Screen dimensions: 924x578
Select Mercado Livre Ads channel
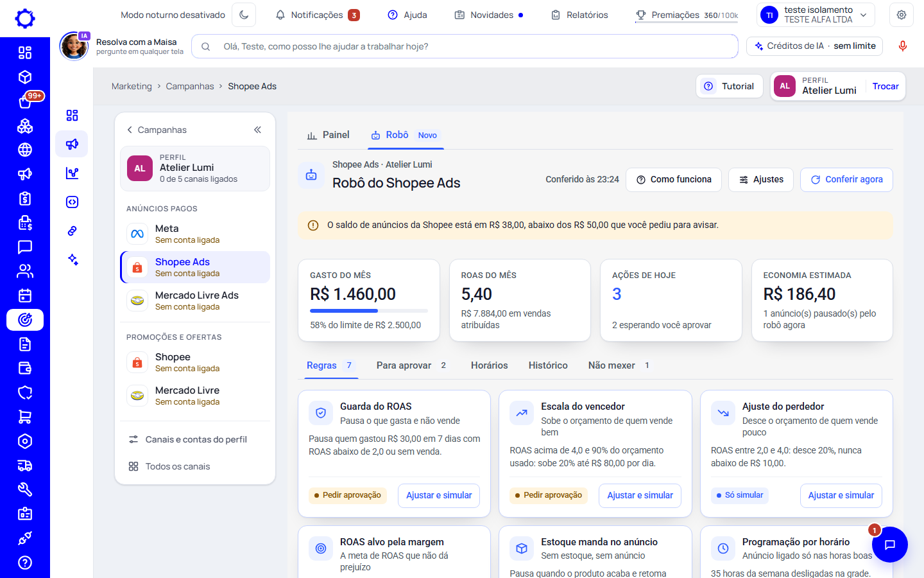tap(195, 301)
